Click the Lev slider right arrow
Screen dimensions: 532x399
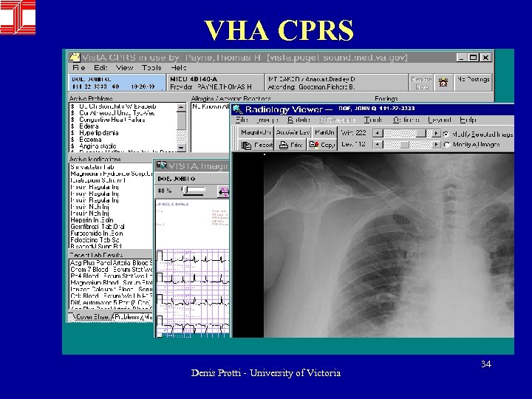coord(436,145)
